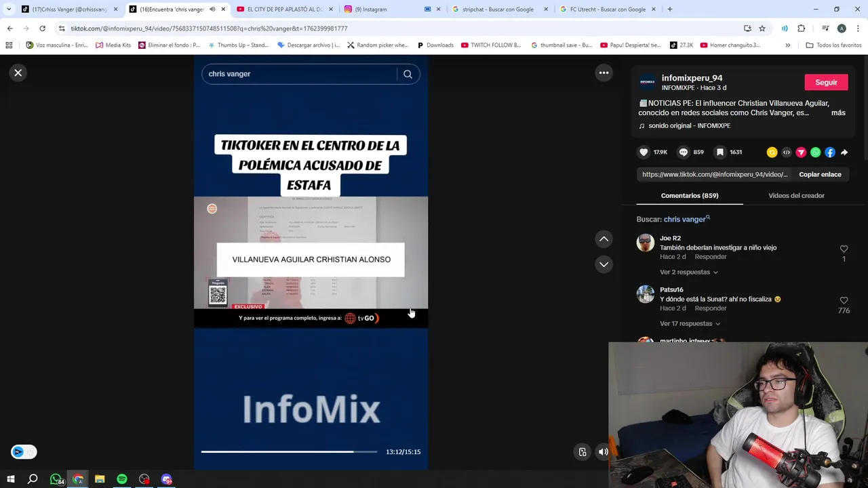
Task: Open WhatsApp from the taskbar
Action: pyautogui.click(x=56, y=479)
